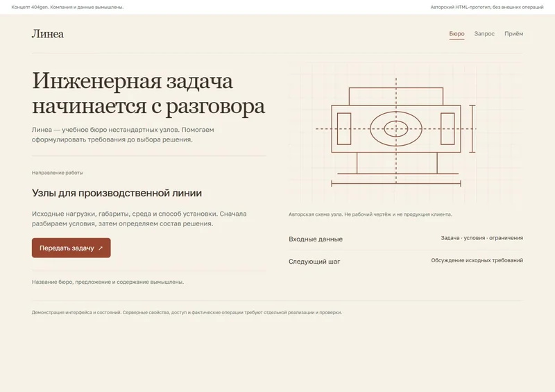Click the node scheme drawing
Screen dimensions: 555x392
click(x=406, y=133)
